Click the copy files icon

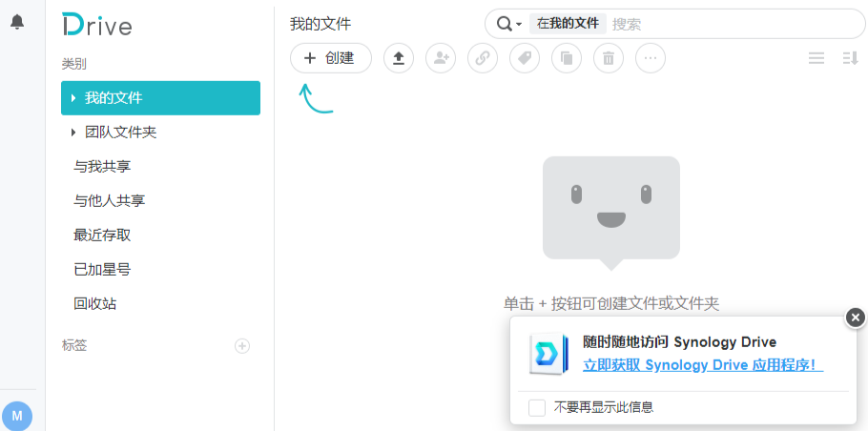(x=567, y=58)
